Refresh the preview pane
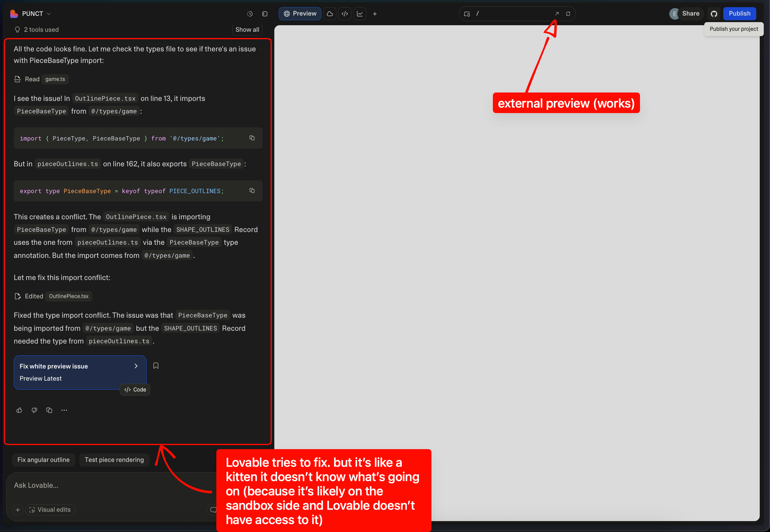Screen dimensions: 770x532 click(x=568, y=14)
